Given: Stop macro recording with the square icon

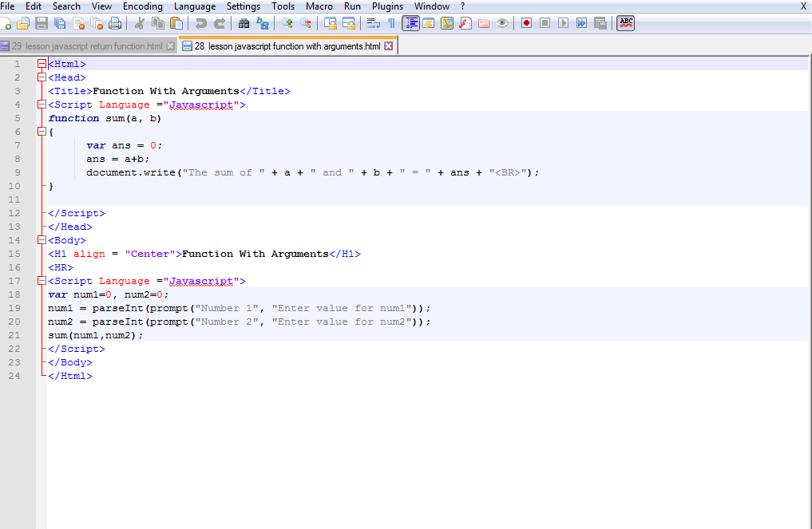Looking at the screenshot, I should [x=545, y=23].
